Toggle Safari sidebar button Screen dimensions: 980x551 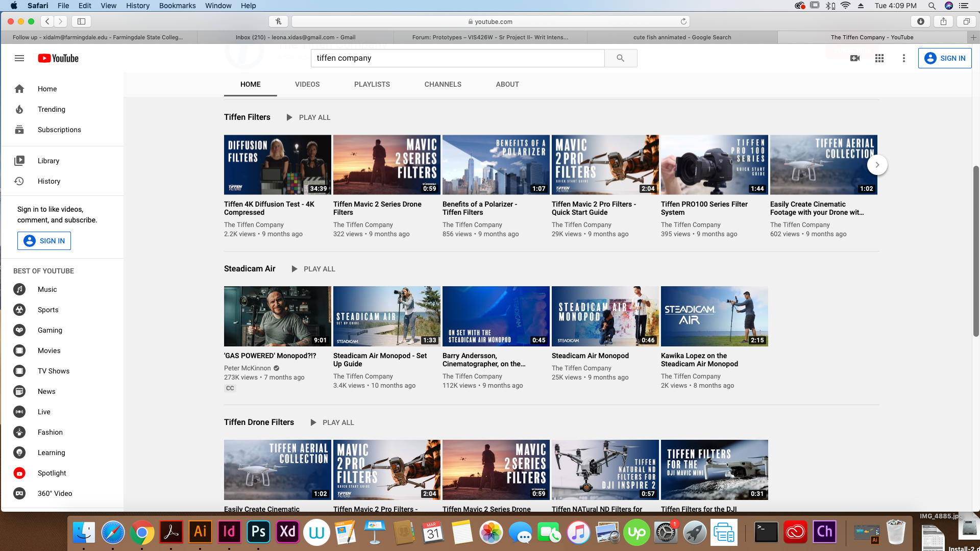(x=81, y=21)
